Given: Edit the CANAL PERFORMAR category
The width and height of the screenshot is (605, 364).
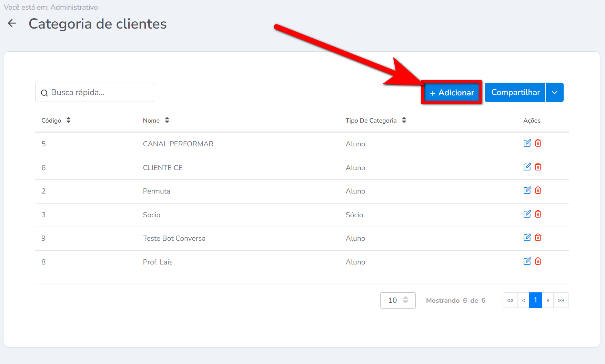Looking at the screenshot, I should [527, 143].
